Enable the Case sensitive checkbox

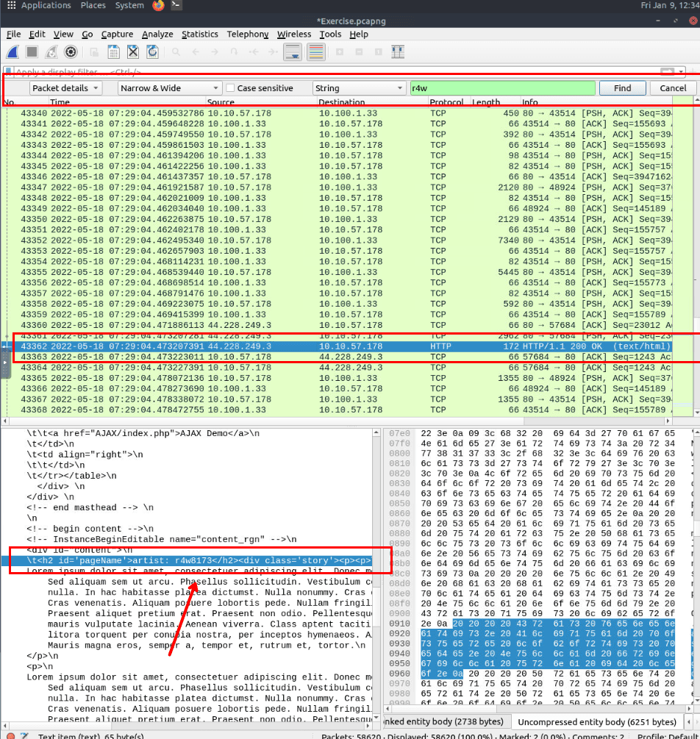(x=231, y=88)
